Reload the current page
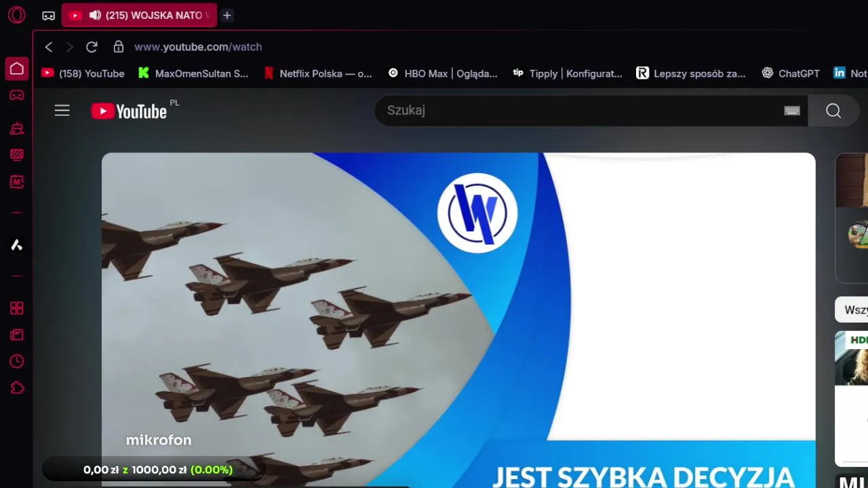Viewport: 868px width, 488px height. (x=92, y=47)
